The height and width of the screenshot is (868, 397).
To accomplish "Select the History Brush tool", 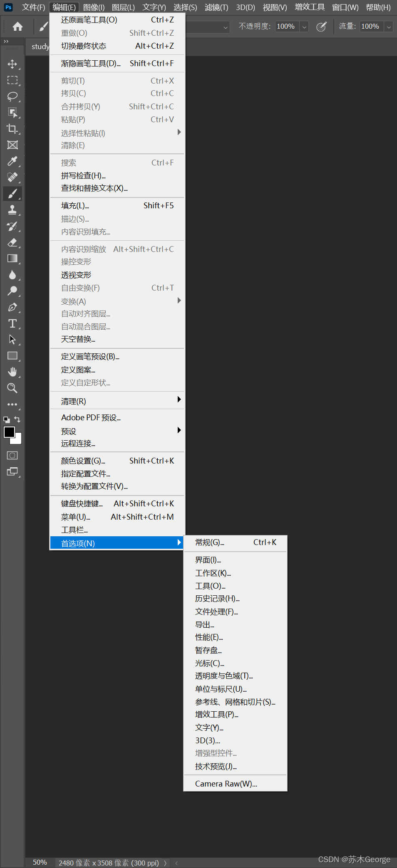I will tap(12, 226).
